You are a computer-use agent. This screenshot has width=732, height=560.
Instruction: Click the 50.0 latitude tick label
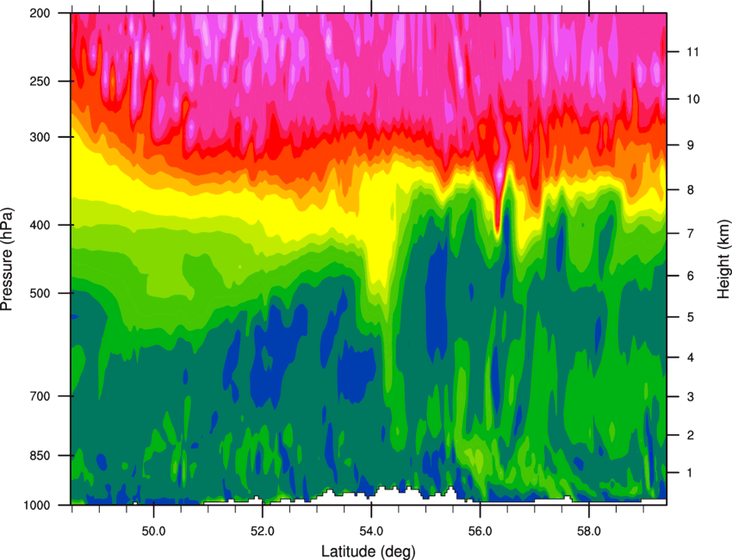pos(153,532)
